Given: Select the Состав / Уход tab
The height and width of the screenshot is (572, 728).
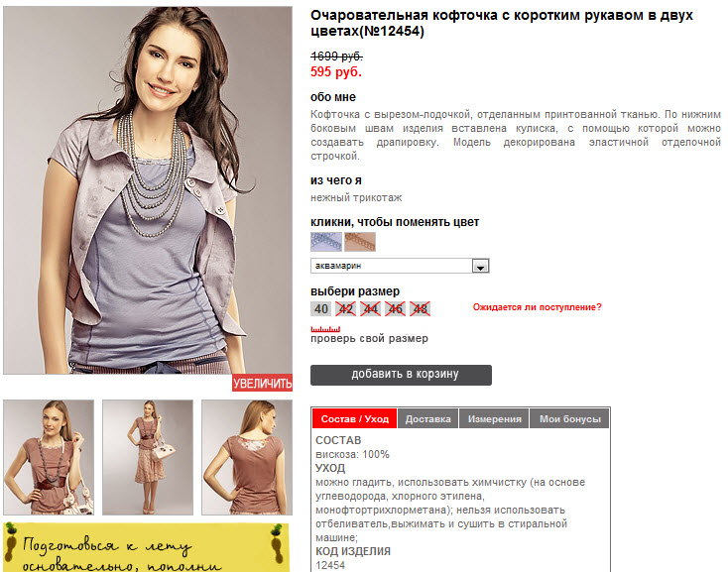Looking at the screenshot, I should (355, 419).
